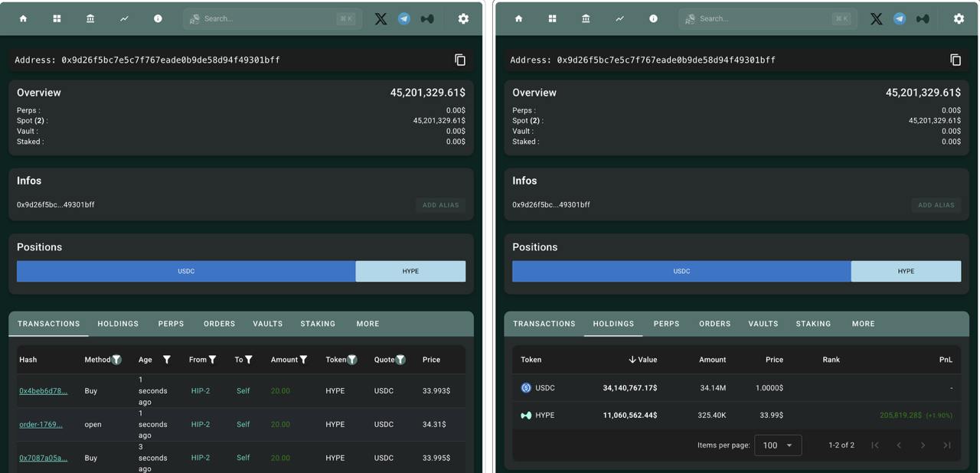Toggle the Token column filter
This screenshot has height=473, width=980.
[352, 360]
